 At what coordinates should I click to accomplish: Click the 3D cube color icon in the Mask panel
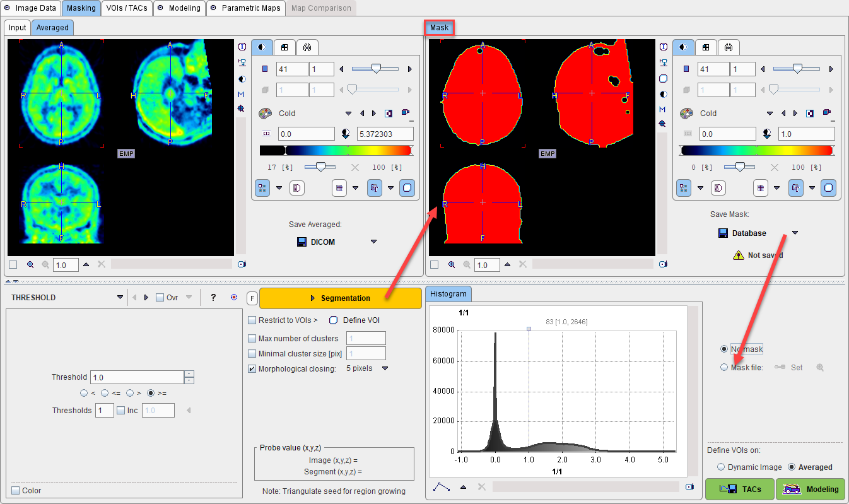tap(826, 114)
